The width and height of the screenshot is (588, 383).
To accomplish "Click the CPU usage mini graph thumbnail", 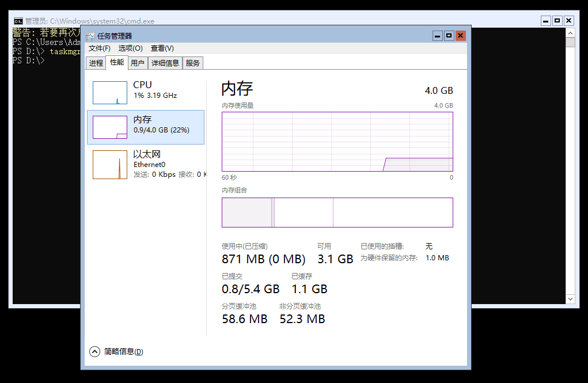I will (109, 92).
